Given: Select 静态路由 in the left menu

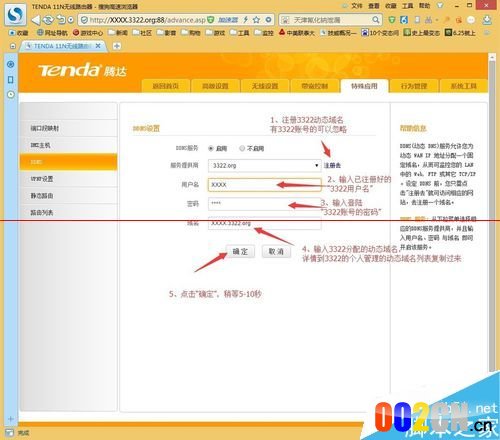Looking at the screenshot, I should [x=69, y=196].
